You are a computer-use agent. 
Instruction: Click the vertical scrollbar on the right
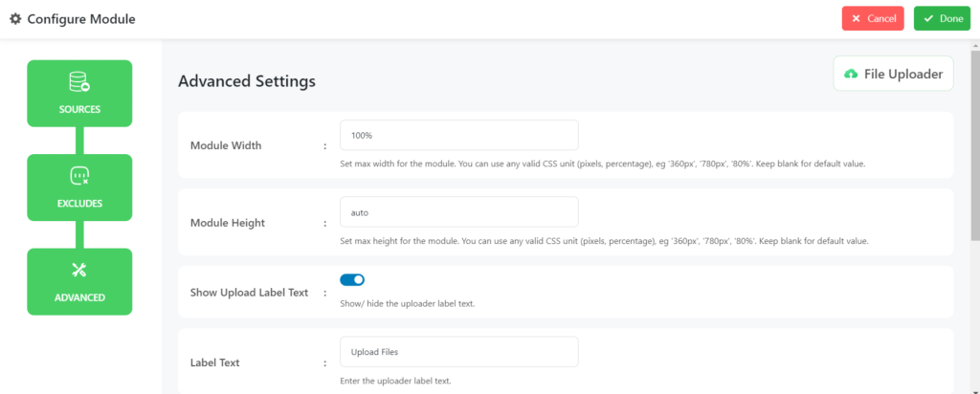point(975,144)
